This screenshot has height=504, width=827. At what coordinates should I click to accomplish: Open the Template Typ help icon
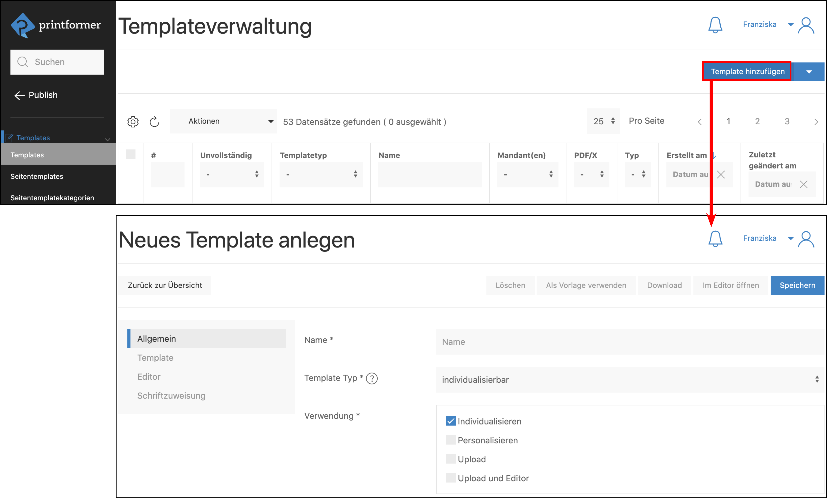click(372, 378)
